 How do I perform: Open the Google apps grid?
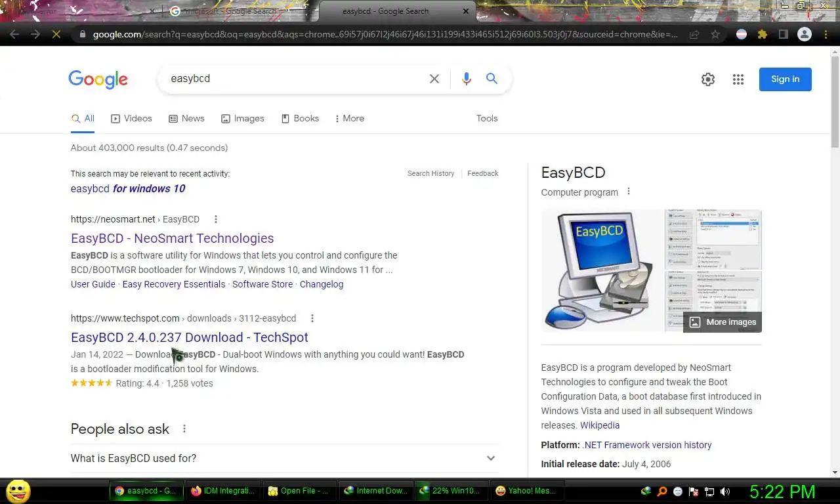pos(738,79)
